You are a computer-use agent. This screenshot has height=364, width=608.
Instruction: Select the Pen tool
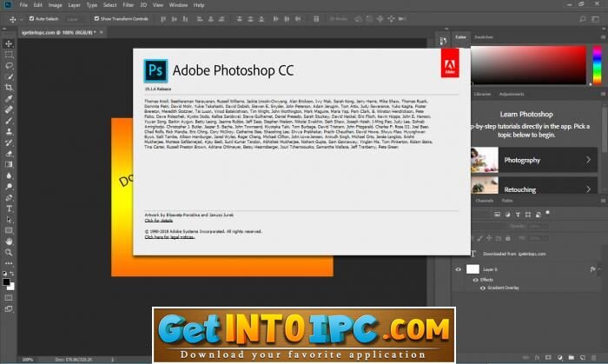point(9,198)
